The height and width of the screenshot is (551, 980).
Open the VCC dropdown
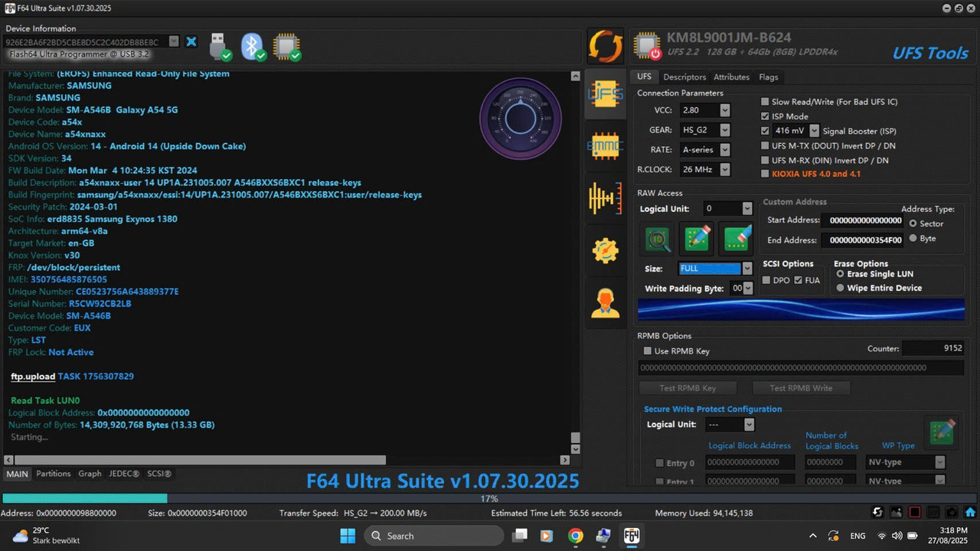(x=724, y=110)
